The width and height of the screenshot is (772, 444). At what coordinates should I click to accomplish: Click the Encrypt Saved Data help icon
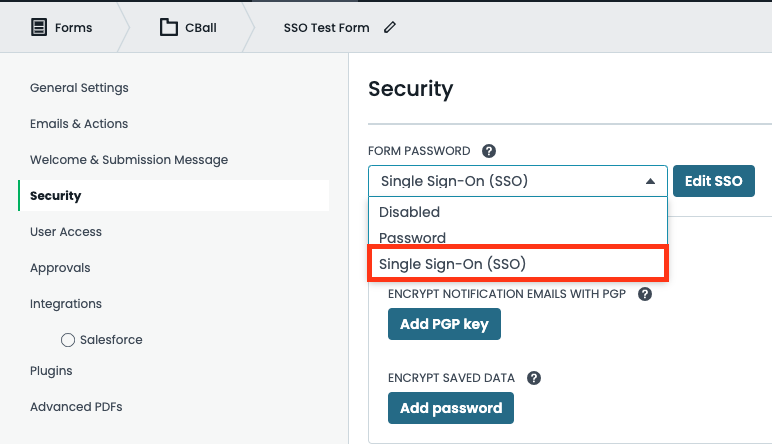[x=534, y=378]
